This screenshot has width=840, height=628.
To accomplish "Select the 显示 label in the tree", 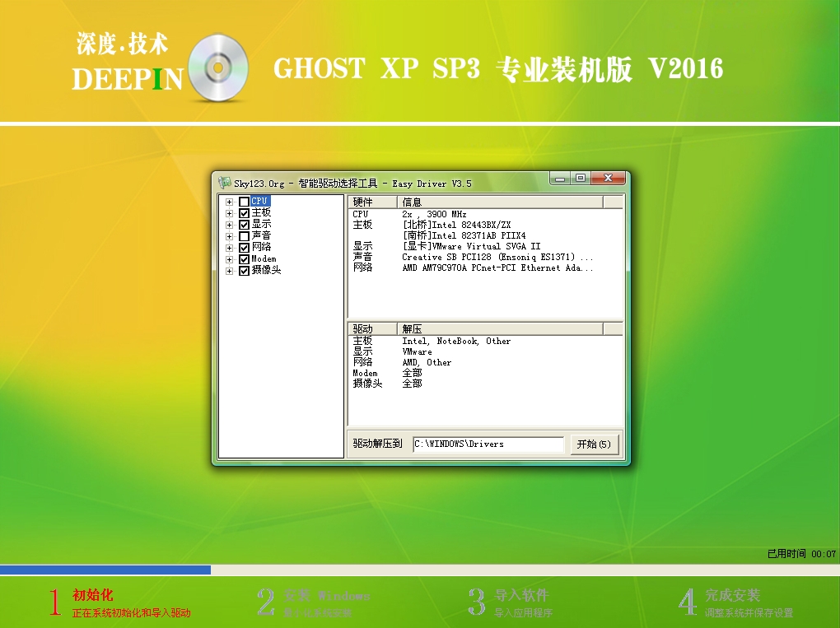I will [261, 225].
